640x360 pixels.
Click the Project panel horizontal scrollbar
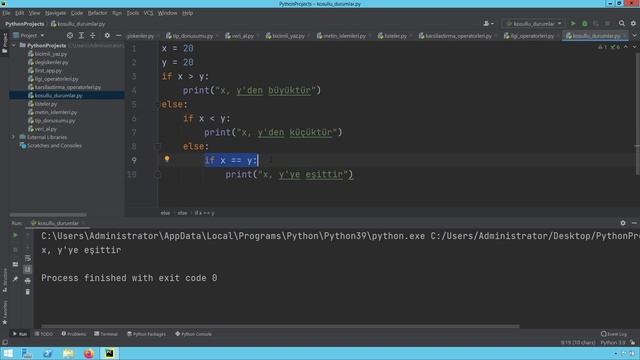pyautogui.click(x=48, y=214)
